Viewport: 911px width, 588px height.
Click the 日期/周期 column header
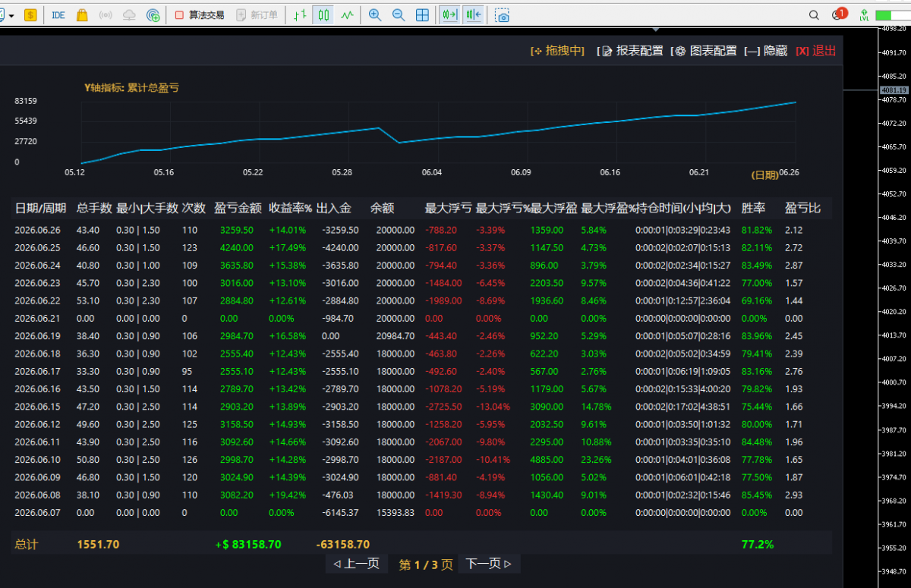pos(41,208)
